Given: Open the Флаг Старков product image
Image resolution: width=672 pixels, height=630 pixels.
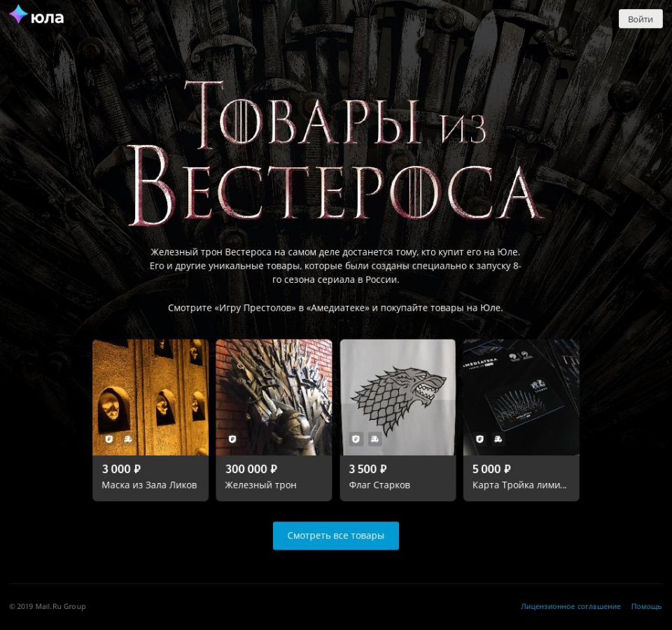Looking at the screenshot, I should pyautogui.click(x=398, y=398).
